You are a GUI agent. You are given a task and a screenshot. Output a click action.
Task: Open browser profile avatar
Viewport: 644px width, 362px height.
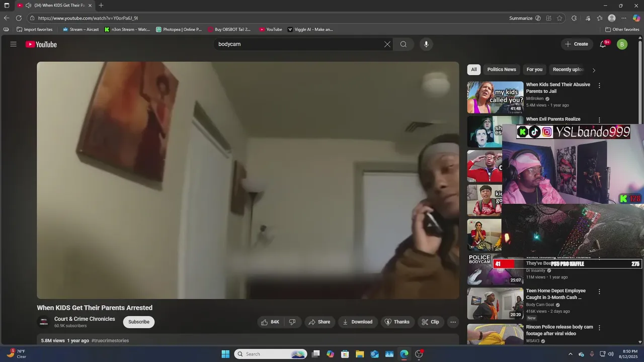pos(612,18)
